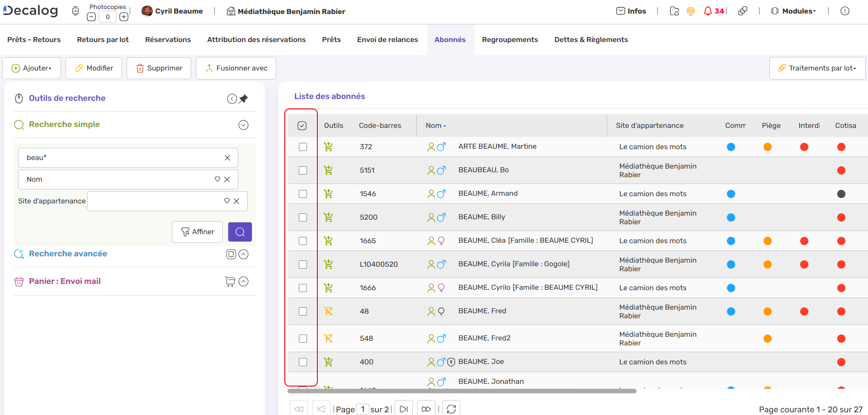The width and height of the screenshot is (868, 415).
Task: Clear the beau* search text
Action: (227, 158)
